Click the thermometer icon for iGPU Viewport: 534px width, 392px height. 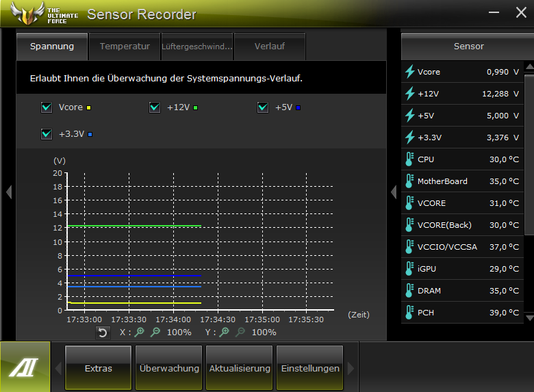point(409,269)
